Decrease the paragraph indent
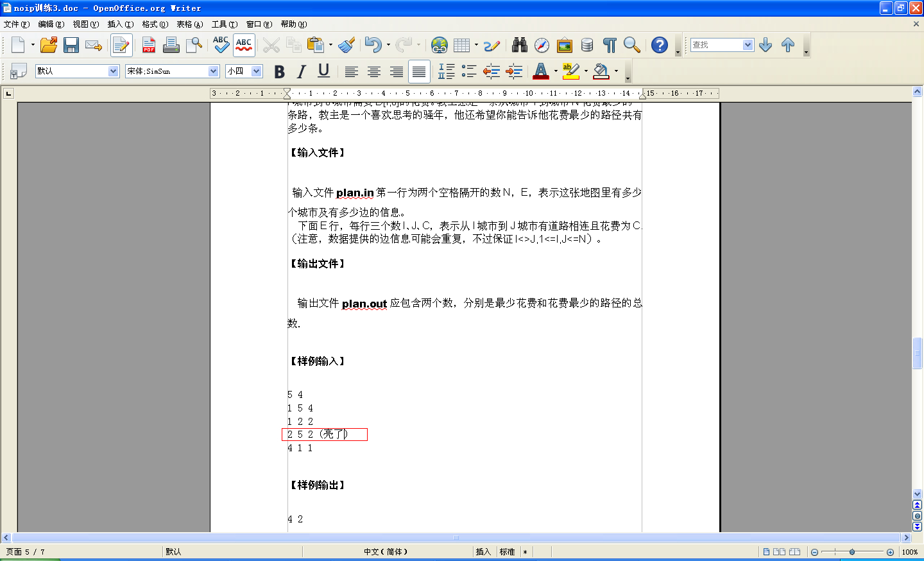This screenshot has width=924, height=561. [x=492, y=71]
